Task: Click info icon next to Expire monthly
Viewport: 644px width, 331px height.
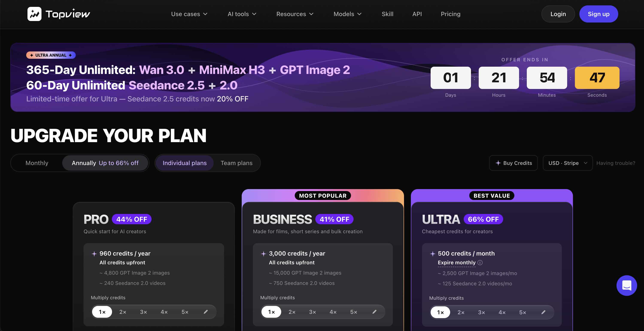Action: coord(480,263)
